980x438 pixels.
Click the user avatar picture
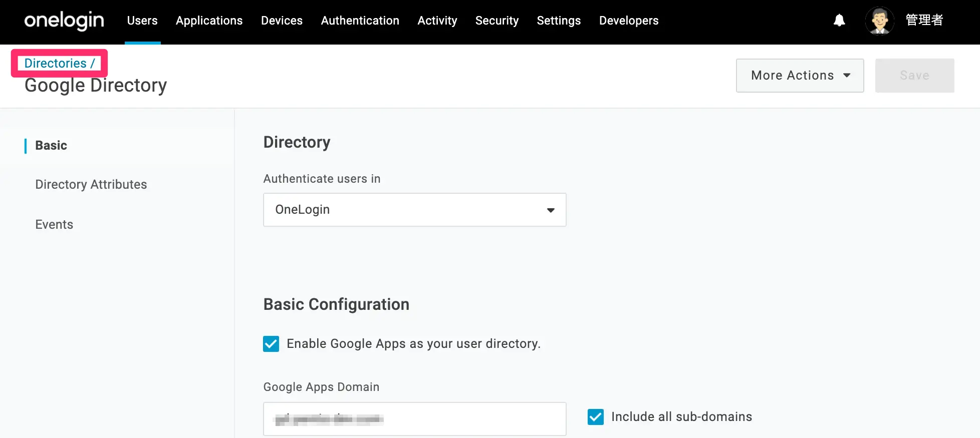pos(880,21)
